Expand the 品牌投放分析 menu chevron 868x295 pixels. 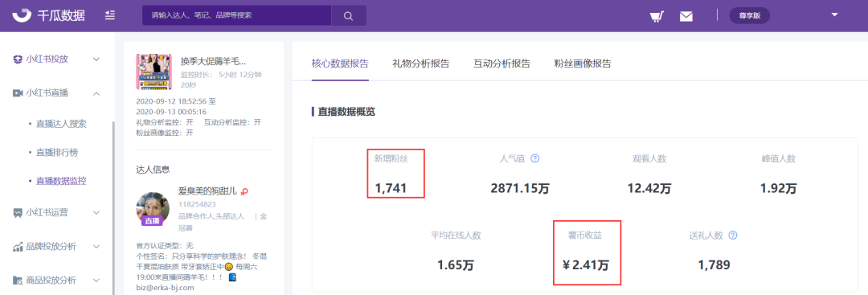coord(96,246)
